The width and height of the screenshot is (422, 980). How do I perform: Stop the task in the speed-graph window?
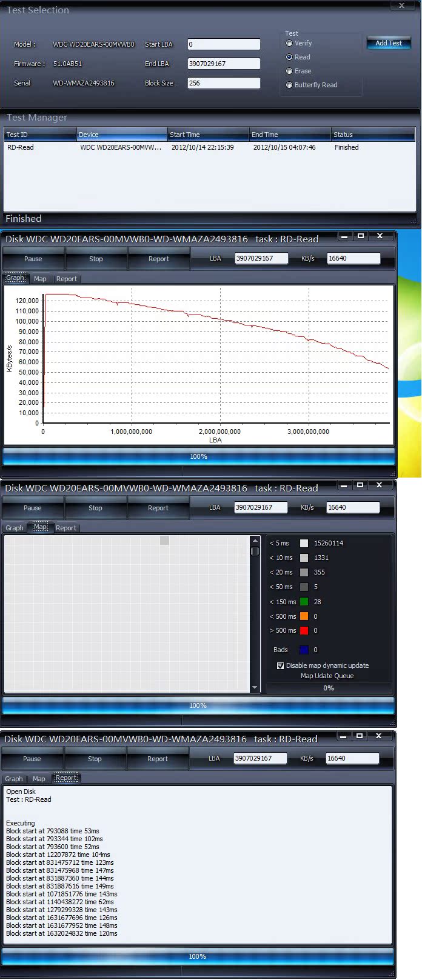[96, 259]
